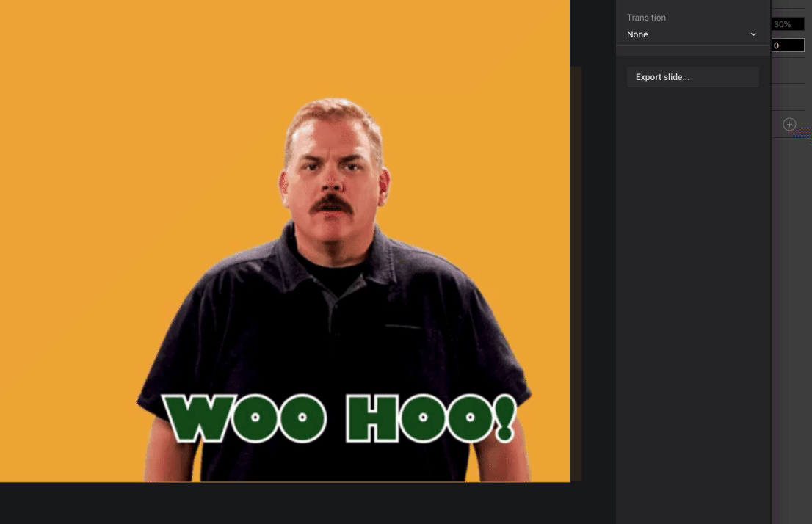Click the exclamation mark in the caption
Image resolution: width=812 pixels, height=524 pixels.
(504, 419)
